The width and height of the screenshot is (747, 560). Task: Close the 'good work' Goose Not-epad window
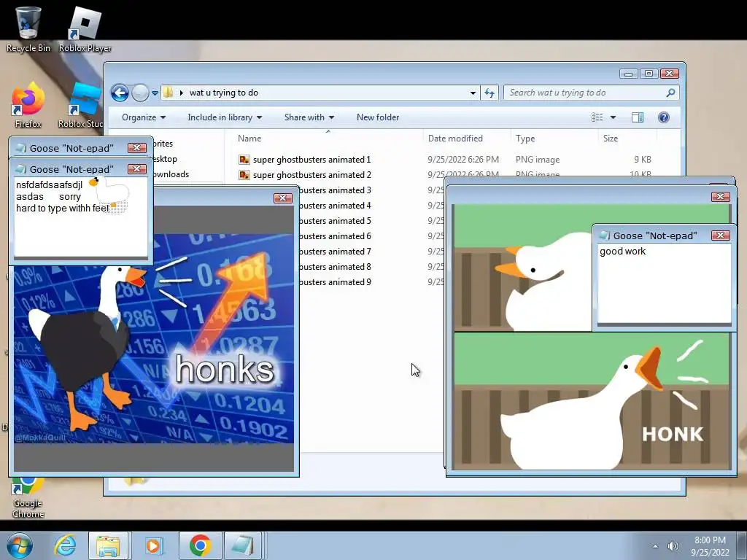pyautogui.click(x=720, y=236)
